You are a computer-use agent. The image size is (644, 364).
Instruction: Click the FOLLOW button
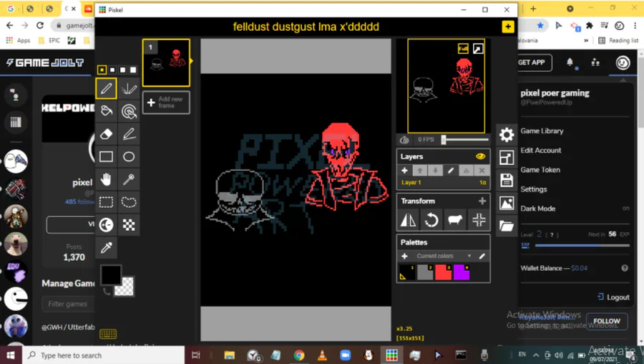tap(607, 321)
